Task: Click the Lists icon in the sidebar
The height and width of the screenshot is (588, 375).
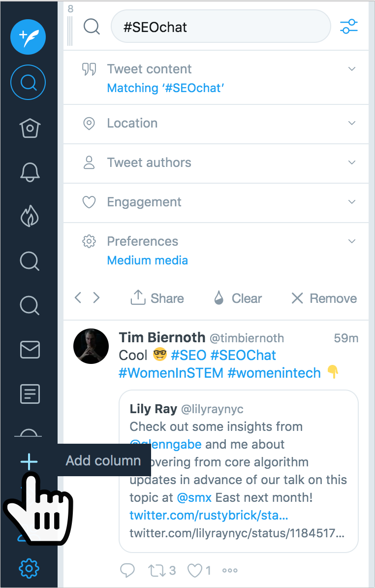Action: 30,393
